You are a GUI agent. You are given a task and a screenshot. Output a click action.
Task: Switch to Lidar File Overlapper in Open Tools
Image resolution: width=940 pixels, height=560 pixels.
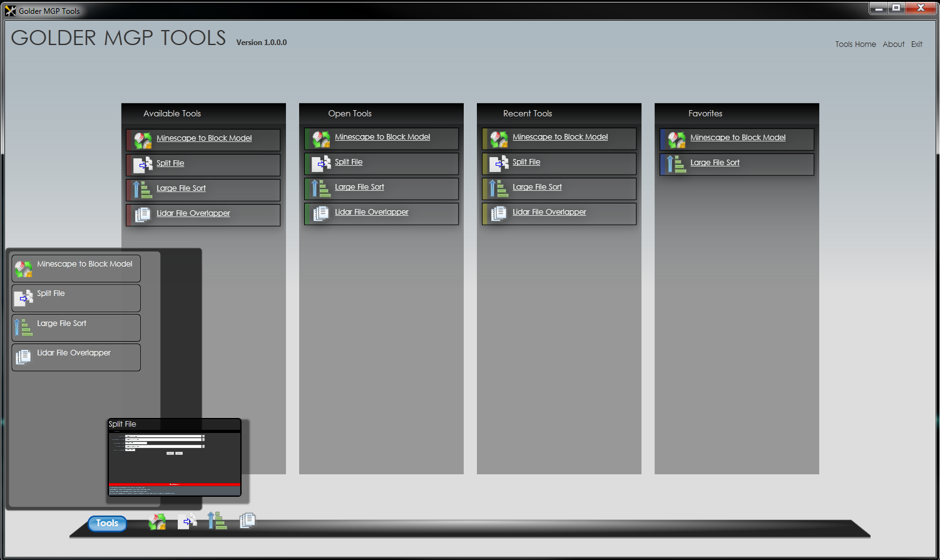pyautogui.click(x=372, y=212)
